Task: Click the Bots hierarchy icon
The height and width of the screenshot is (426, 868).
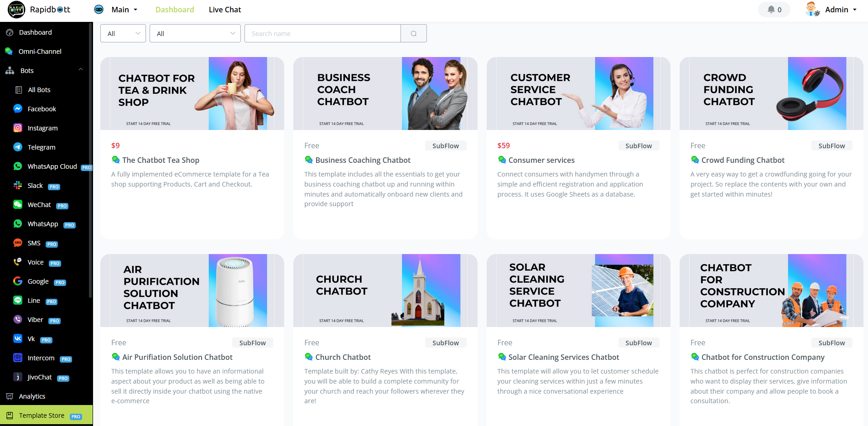Action: 10,71
